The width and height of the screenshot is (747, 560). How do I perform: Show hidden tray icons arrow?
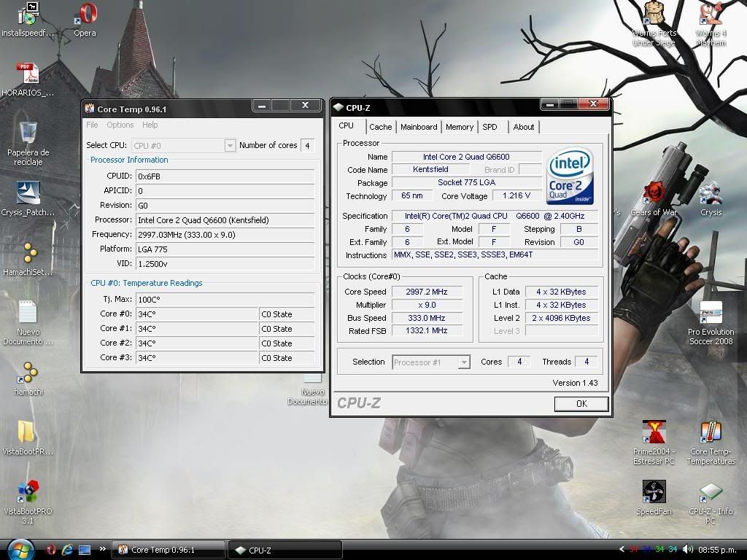click(622, 550)
